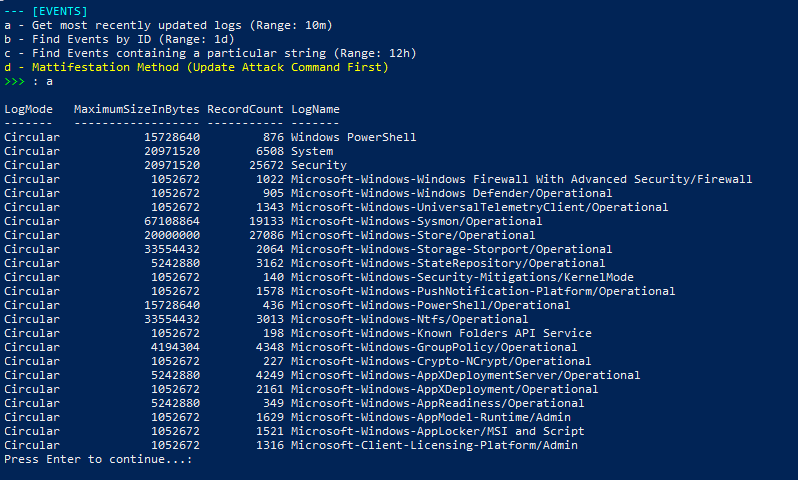Select option d 'Mattifestation Method'

[196, 67]
